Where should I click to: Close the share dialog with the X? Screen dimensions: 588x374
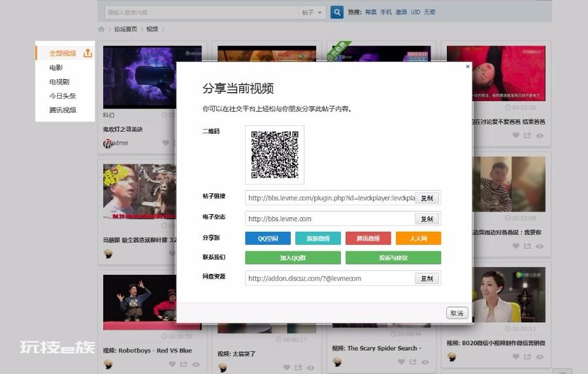(468, 67)
